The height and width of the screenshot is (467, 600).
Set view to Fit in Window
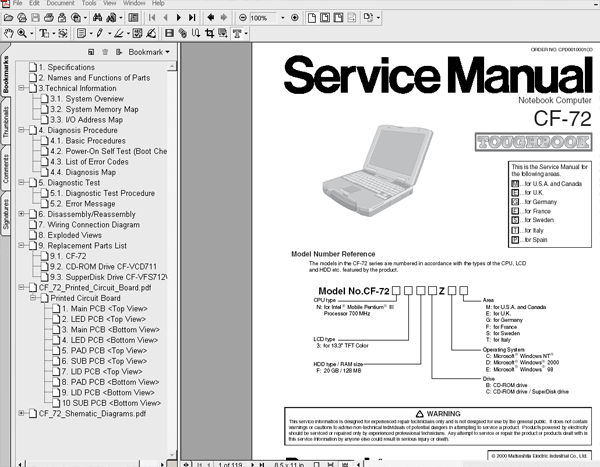click(x=325, y=18)
